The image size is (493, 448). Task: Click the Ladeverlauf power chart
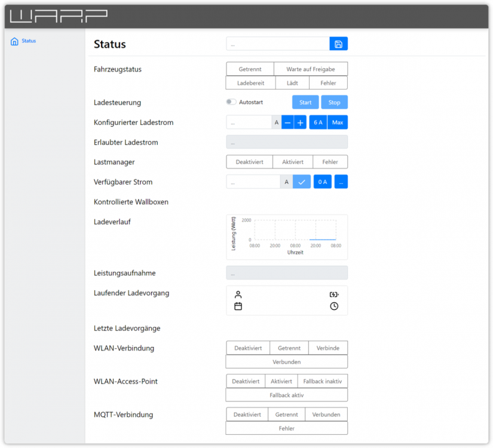click(x=287, y=237)
